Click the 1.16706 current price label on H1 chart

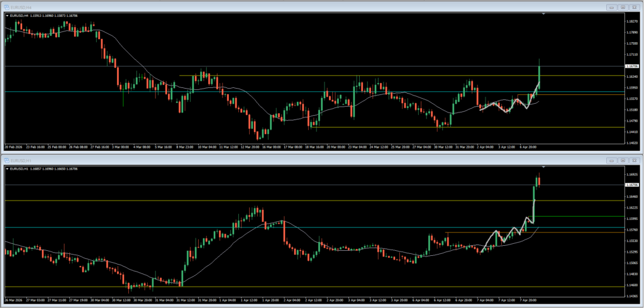[631, 185]
